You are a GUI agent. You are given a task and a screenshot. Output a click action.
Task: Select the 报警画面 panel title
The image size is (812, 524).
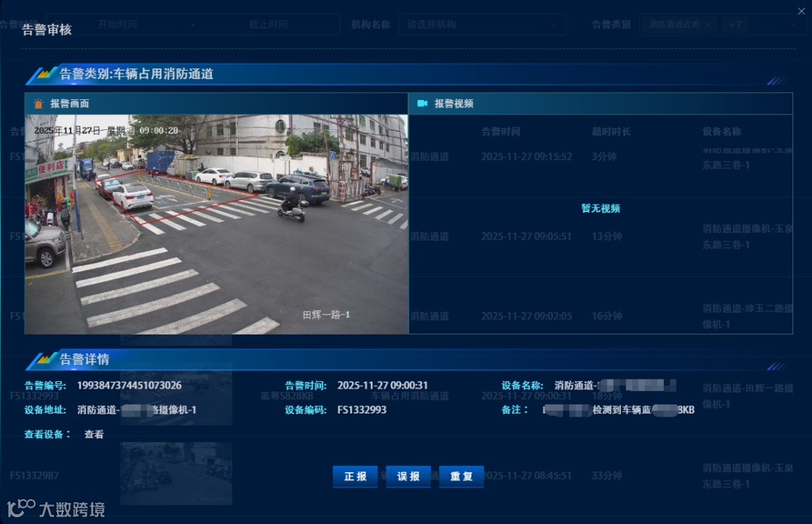point(69,104)
